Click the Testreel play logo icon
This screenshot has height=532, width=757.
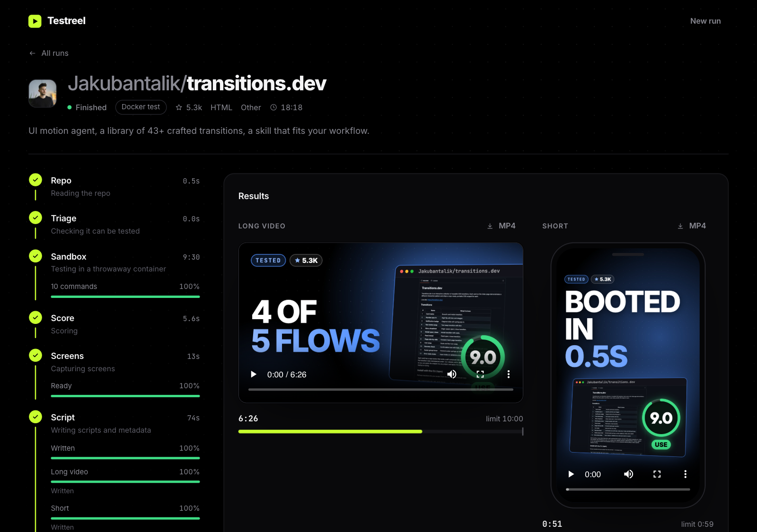pos(35,21)
